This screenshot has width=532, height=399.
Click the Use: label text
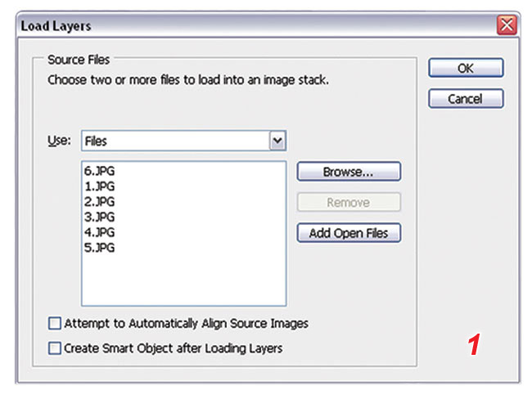[x=59, y=141]
